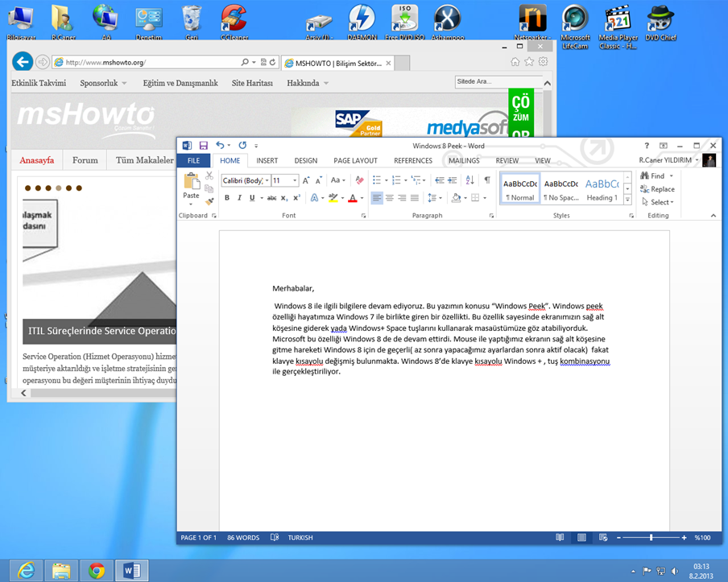Shrink font size with the Shrink Font icon
Viewport: 728px width, 582px height.
[x=319, y=180]
